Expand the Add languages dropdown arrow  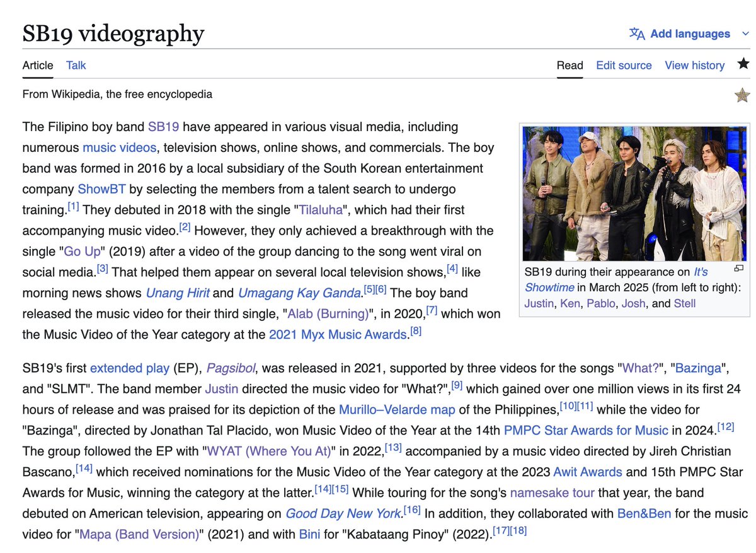click(745, 34)
